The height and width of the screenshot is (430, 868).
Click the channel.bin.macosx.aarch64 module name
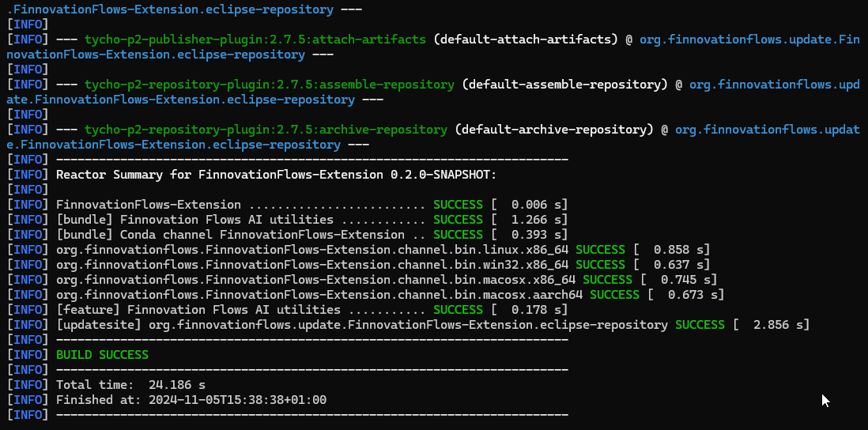(x=322, y=295)
